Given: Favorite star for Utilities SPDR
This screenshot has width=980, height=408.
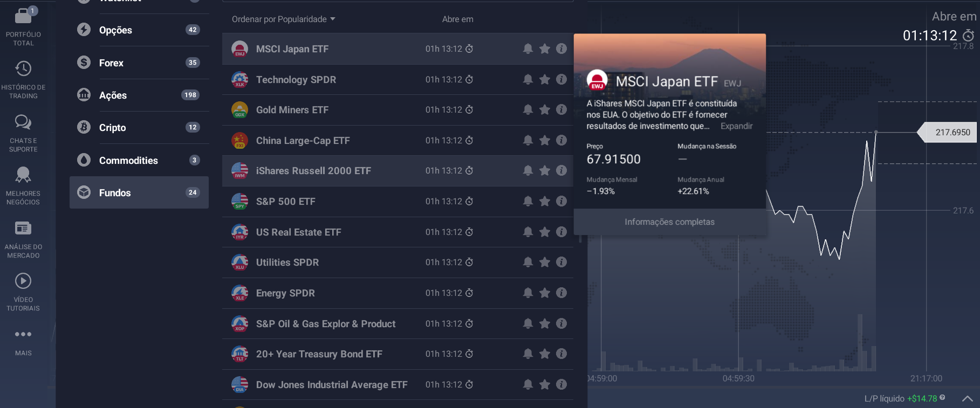Looking at the screenshot, I should pyautogui.click(x=545, y=262).
